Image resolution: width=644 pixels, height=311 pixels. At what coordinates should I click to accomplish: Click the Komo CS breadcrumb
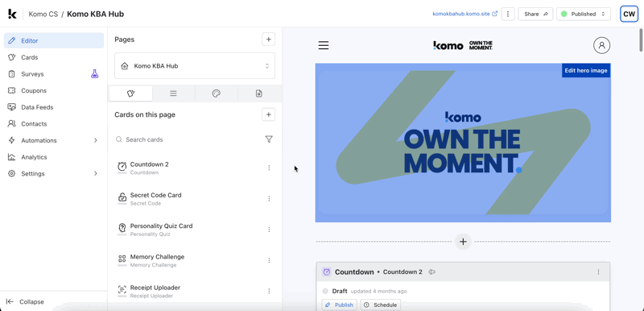tap(43, 14)
